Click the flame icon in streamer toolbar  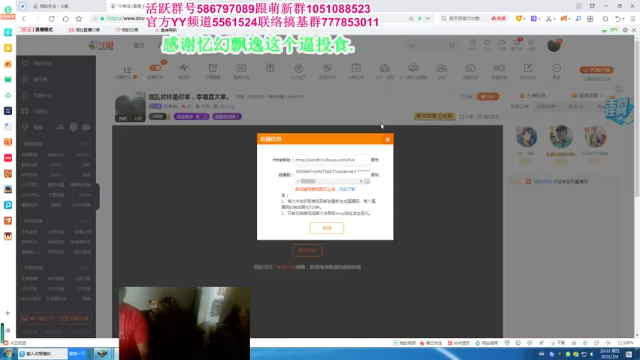click(x=298, y=68)
